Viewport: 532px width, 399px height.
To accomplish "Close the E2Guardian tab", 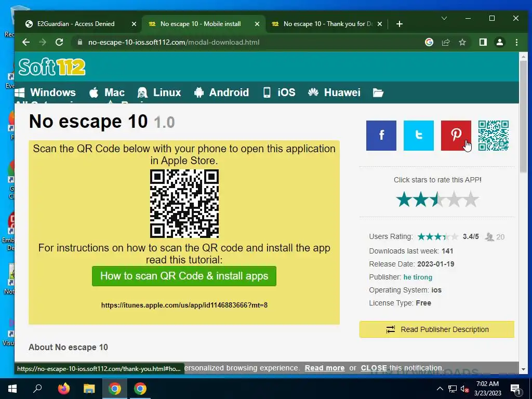I will (x=134, y=24).
